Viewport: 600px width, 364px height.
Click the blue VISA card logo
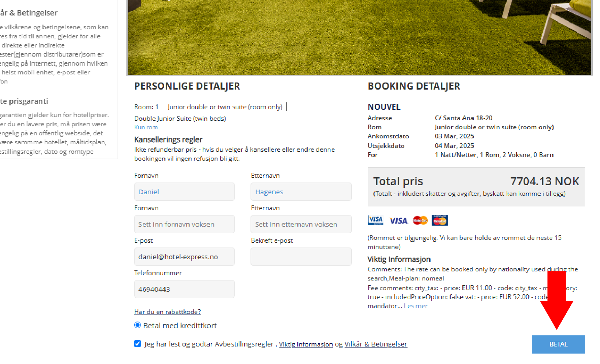click(398, 221)
